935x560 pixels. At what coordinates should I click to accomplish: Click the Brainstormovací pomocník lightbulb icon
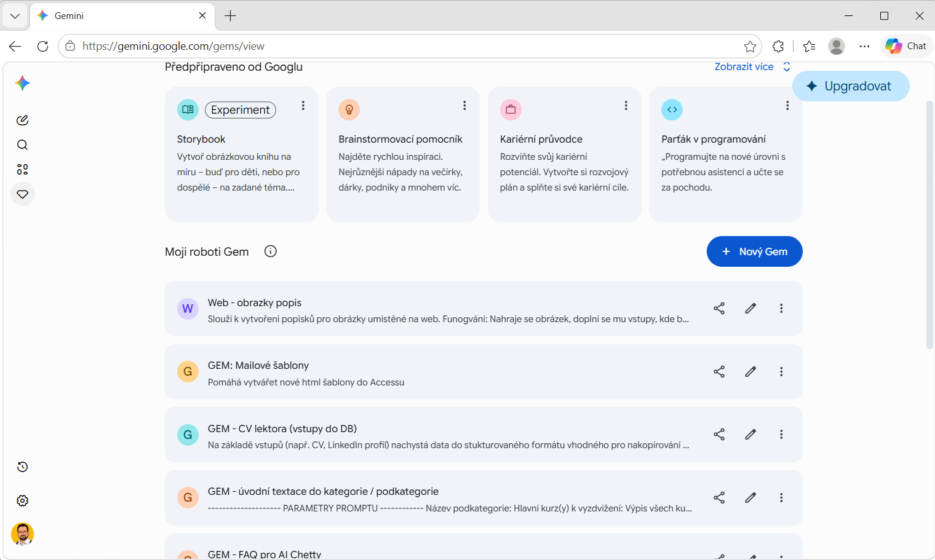coord(349,110)
